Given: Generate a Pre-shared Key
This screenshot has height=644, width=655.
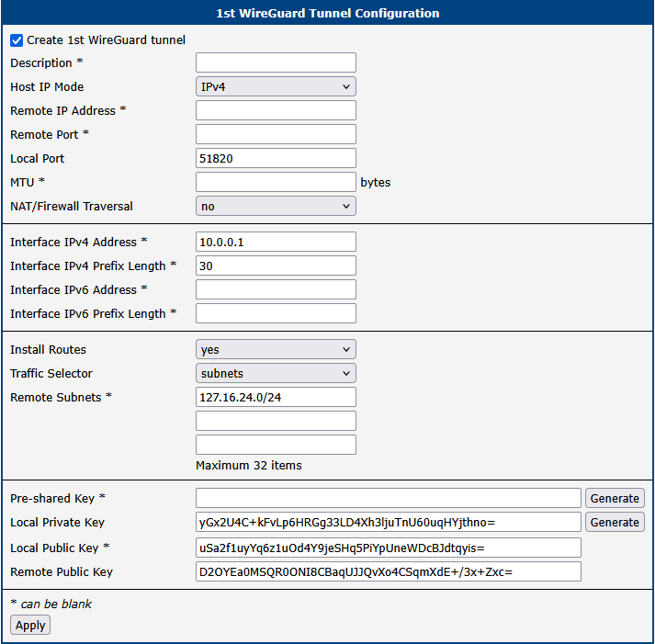Looking at the screenshot, I should [615, 498].
